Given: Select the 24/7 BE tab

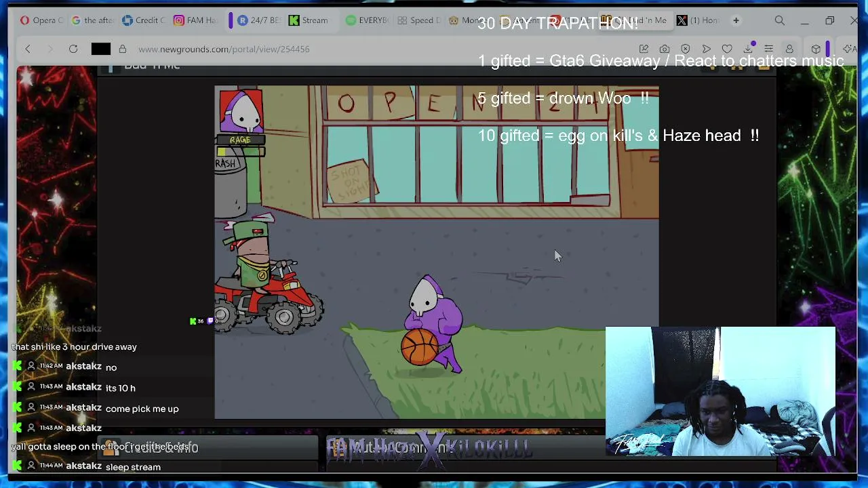Looking at the screenshot, I should [259, 20].
